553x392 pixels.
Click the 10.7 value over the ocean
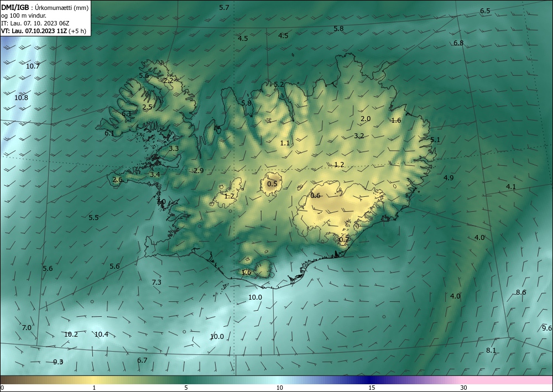[x=33, y=66]
